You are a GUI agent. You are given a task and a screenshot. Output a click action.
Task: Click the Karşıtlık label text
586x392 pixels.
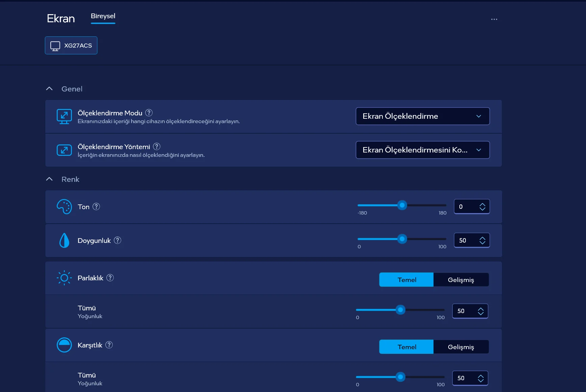coord(90,345)
